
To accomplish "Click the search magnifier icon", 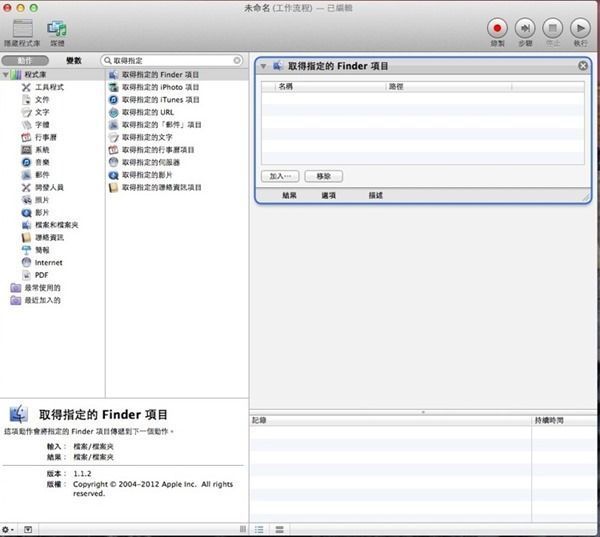I will click(x=108, y=60).
